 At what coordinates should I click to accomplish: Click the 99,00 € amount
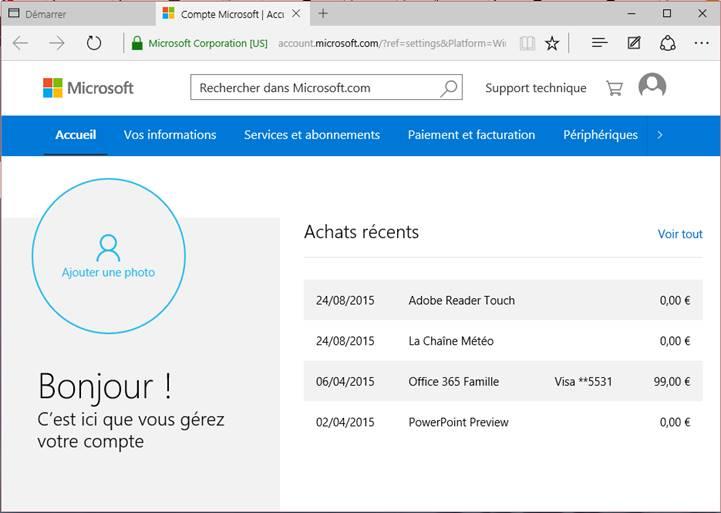coord(672,382)
